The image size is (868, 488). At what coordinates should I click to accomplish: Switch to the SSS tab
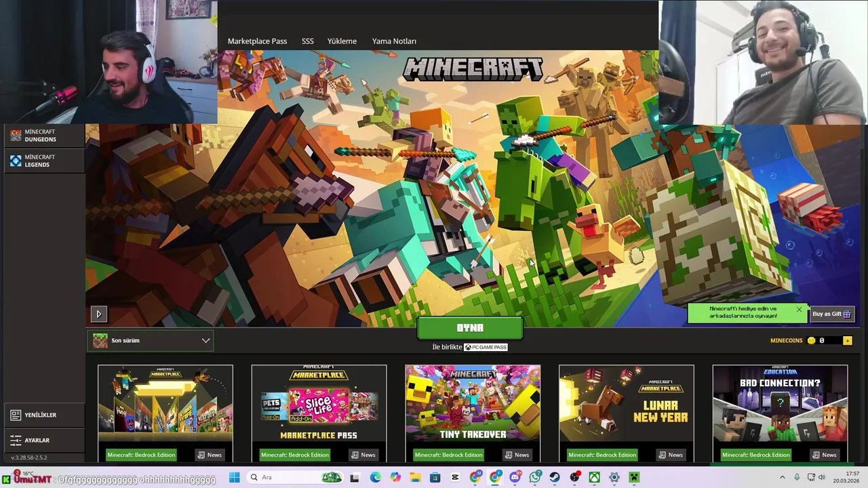[x=308, y=41]
